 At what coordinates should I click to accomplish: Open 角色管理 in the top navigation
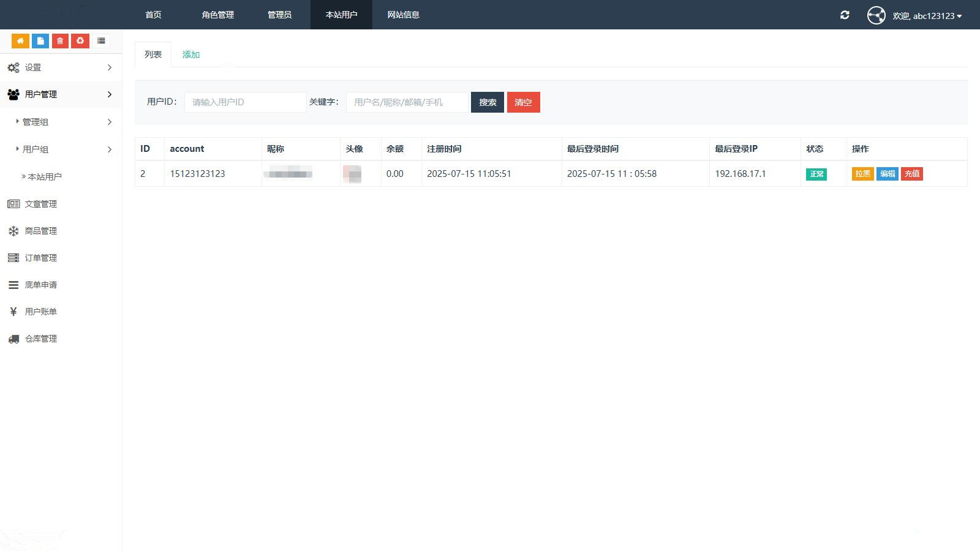pyautogui.click(x=217, y=15)
